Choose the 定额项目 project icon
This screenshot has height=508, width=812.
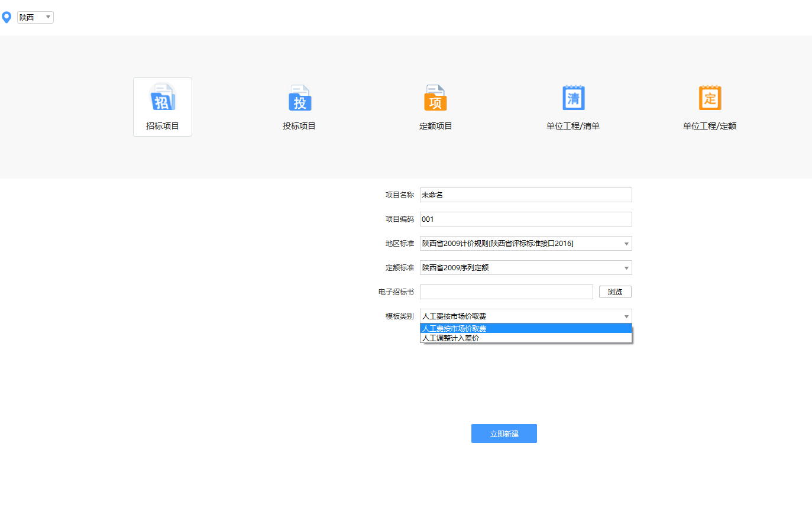tap(436, 98)
